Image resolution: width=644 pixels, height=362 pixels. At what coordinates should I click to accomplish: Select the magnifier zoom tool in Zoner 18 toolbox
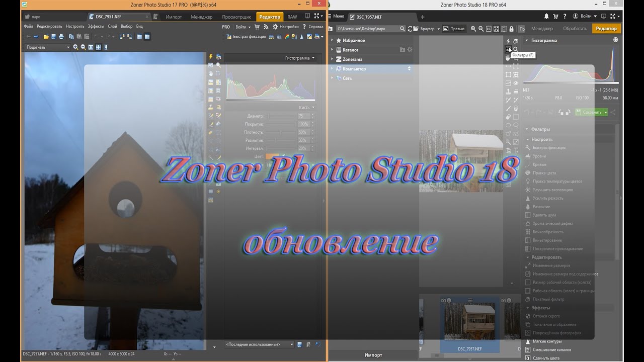[516, 49]
